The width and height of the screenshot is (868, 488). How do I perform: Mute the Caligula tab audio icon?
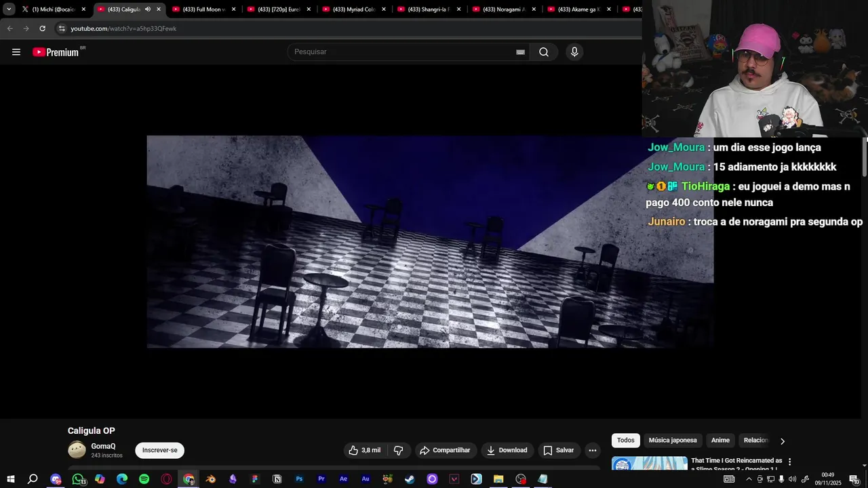(147, 9)
